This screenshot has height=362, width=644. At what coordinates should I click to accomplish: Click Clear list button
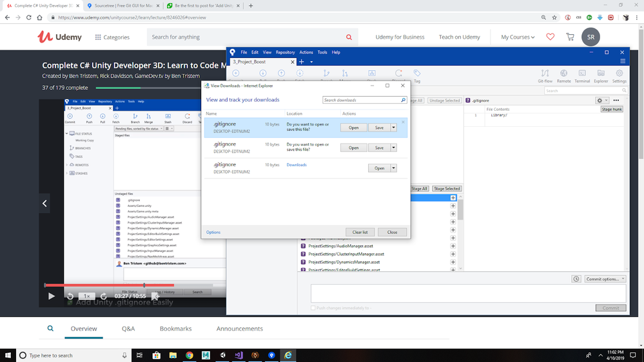(x=360, y=232)
